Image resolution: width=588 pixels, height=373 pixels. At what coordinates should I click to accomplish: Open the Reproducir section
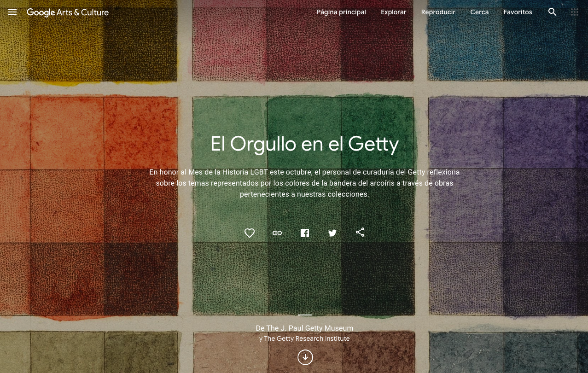pyautogui.click(x=438, y=12)
